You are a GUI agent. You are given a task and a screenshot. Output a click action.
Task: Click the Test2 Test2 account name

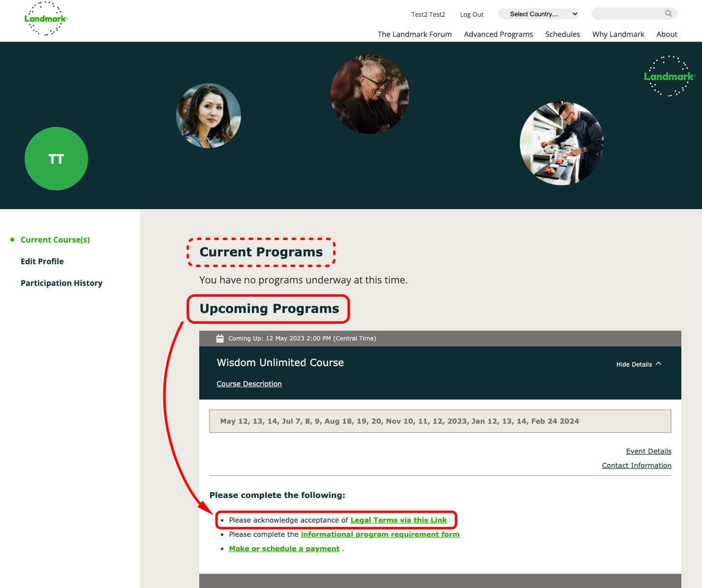tap(428, 14)
